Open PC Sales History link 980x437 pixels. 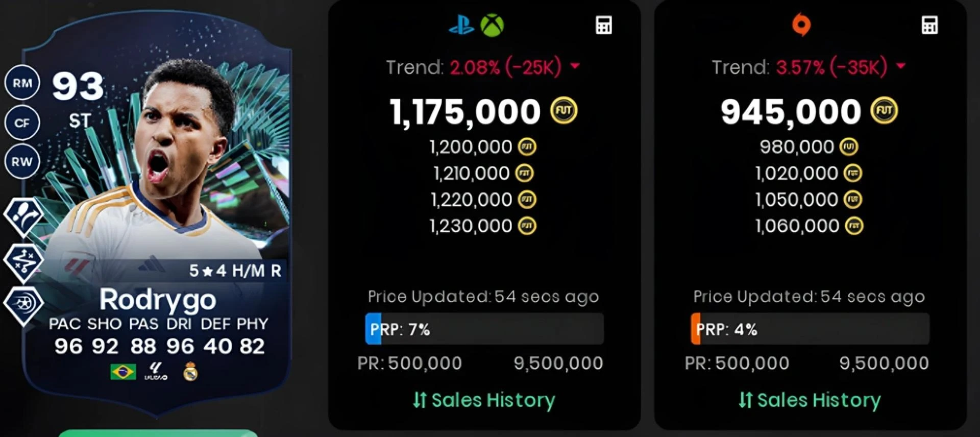pos(810,400)
